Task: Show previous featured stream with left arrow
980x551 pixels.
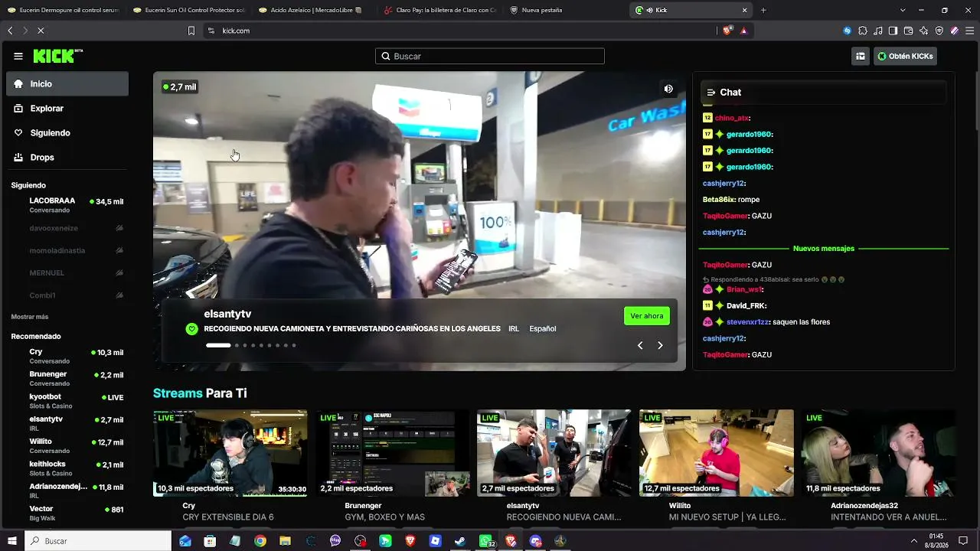Action: 640,345
